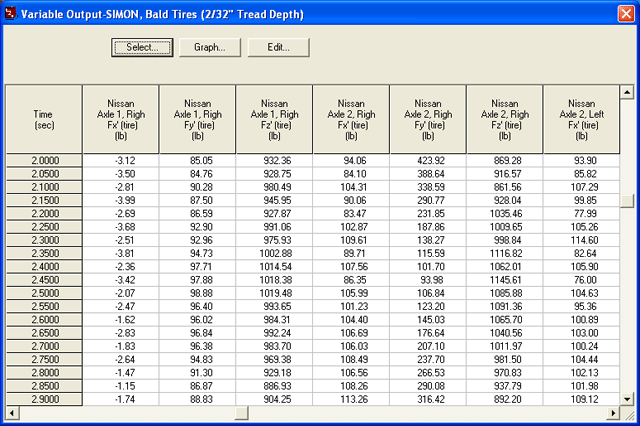Click the Select... button
Screen dimensions: 640x426
click(x=143, y=47)
